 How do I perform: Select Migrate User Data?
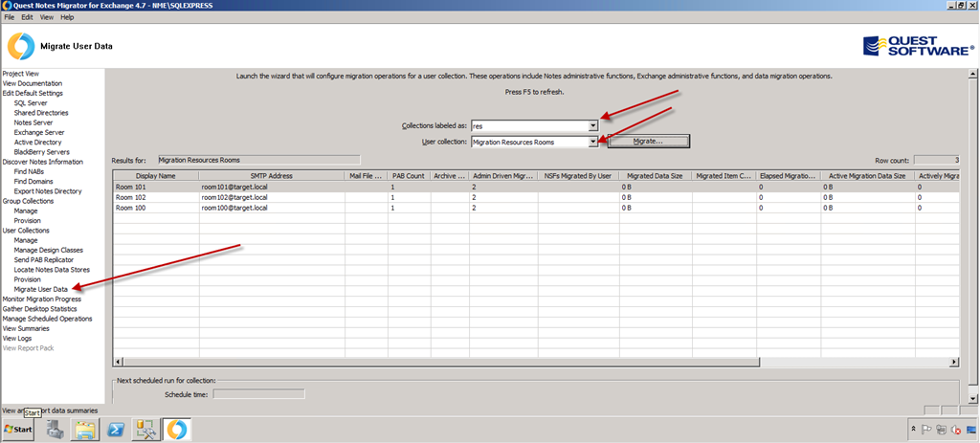[x=40, y=289]
